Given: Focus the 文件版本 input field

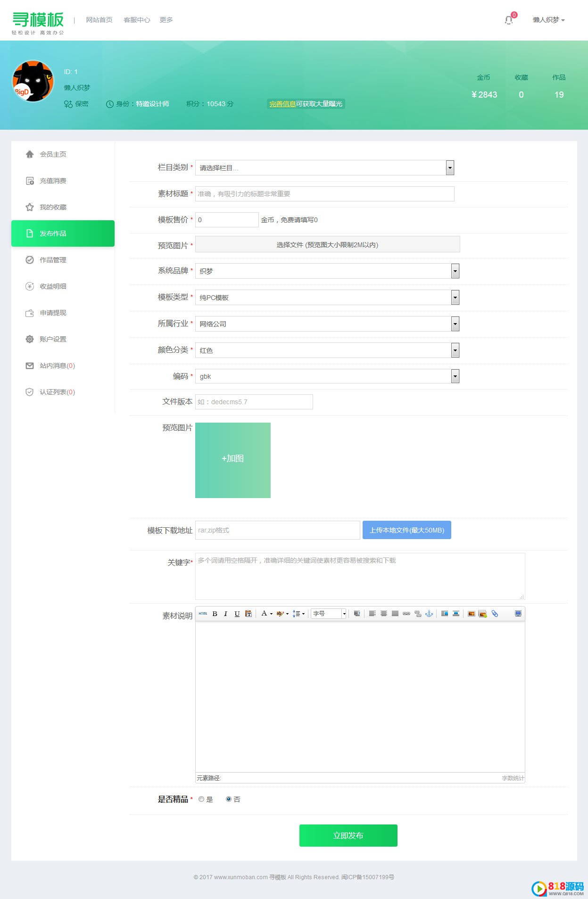Looking at the screenshot, I should tap(254, 402).
